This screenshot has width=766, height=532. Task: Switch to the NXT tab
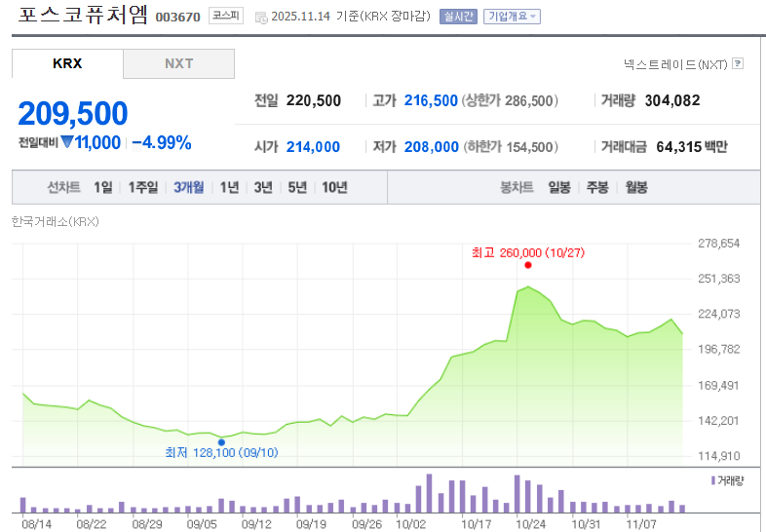coord(178,63)
